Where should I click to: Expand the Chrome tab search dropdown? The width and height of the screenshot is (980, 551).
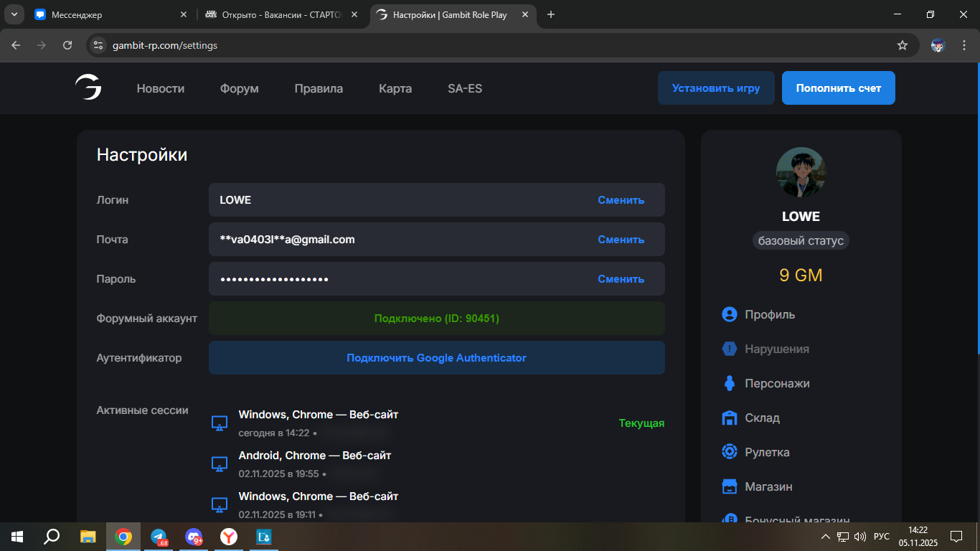click(14, 14)
